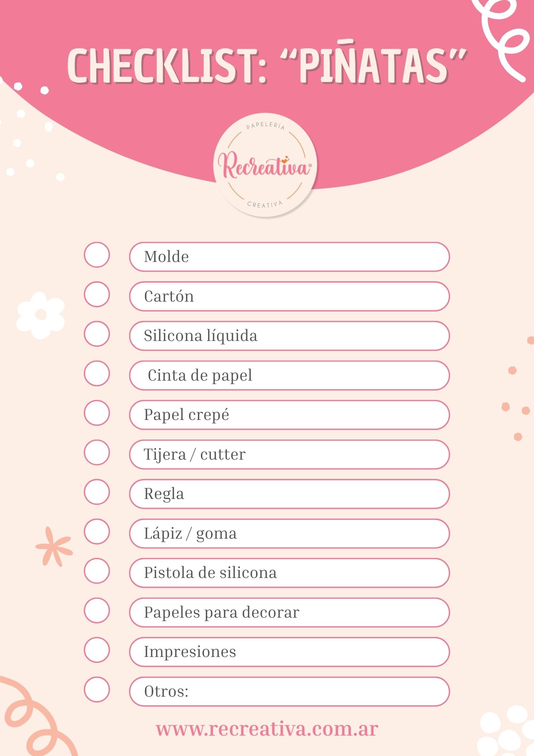Check the Otros circle
This screenshot has width=534, height=756.
coord(97,689)
